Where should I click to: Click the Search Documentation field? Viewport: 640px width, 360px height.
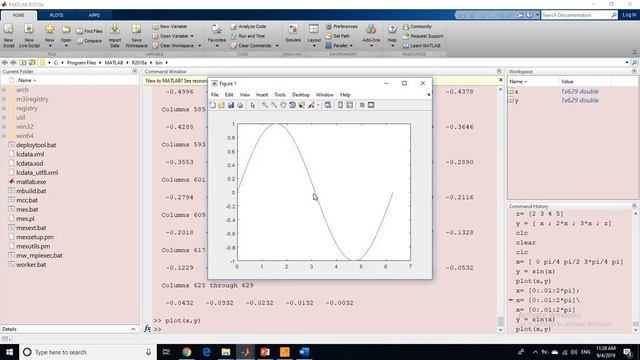576,15
